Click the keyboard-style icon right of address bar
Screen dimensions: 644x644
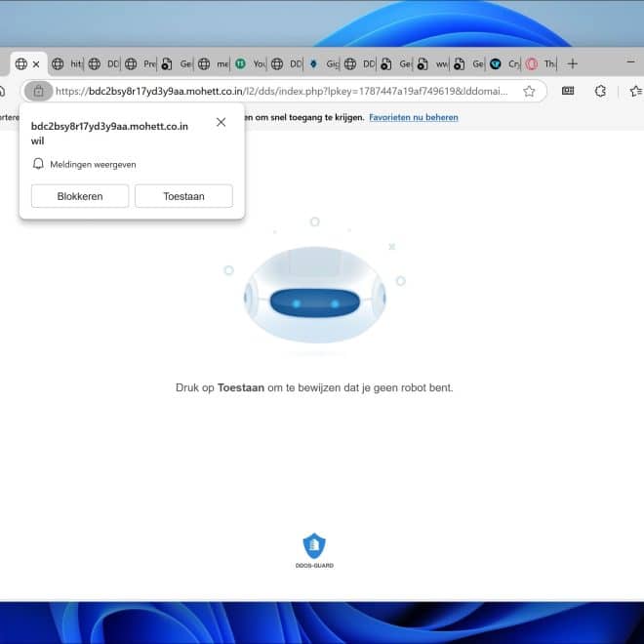pos(568,91)
